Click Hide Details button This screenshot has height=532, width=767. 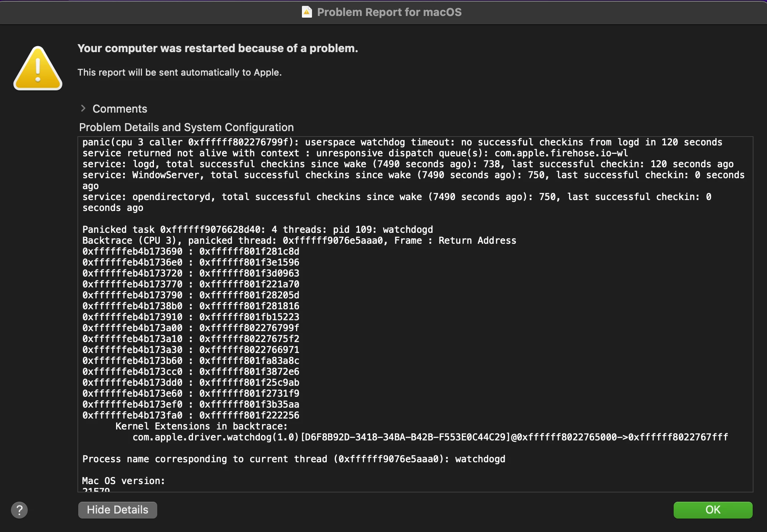point(117,510)
